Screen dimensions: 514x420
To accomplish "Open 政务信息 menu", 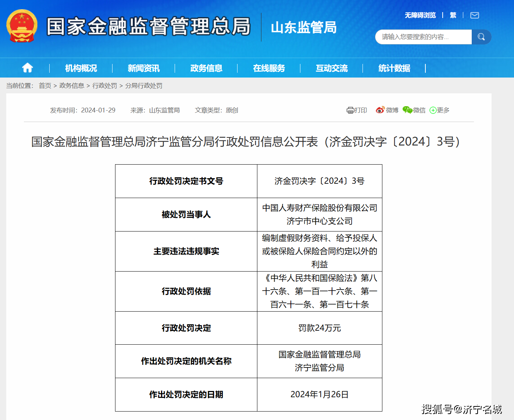I will pos(206,68).
